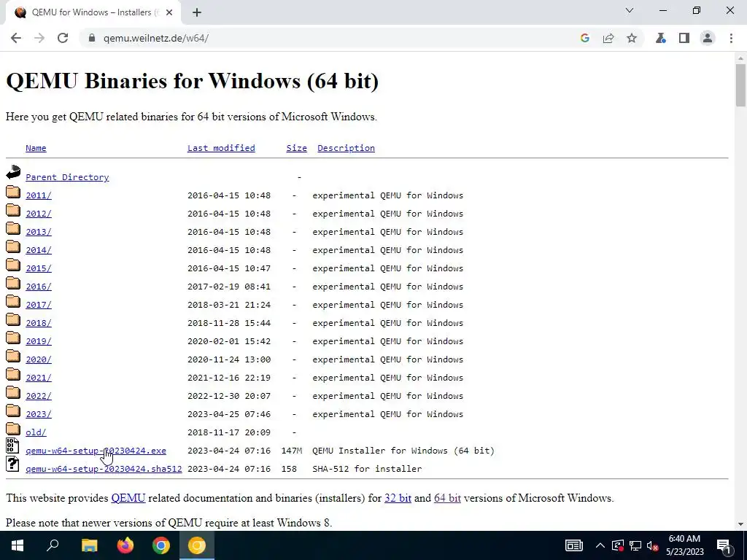Open the old/ folder link
This screenshot has width=747, height=560.
(x=36, y=432)
